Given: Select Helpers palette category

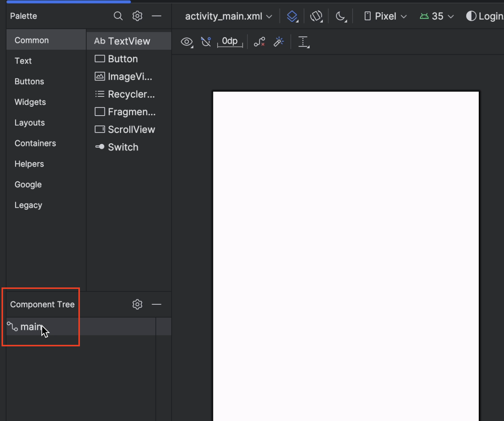Looking at the screenshot, I should (46, 164).
